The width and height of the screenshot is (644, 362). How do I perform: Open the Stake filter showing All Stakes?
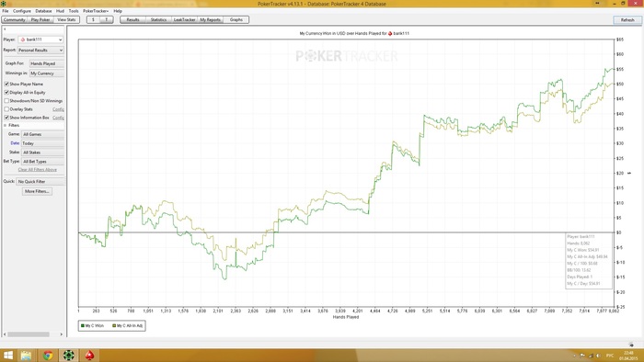pyautogui.click(x=42, y=153)
